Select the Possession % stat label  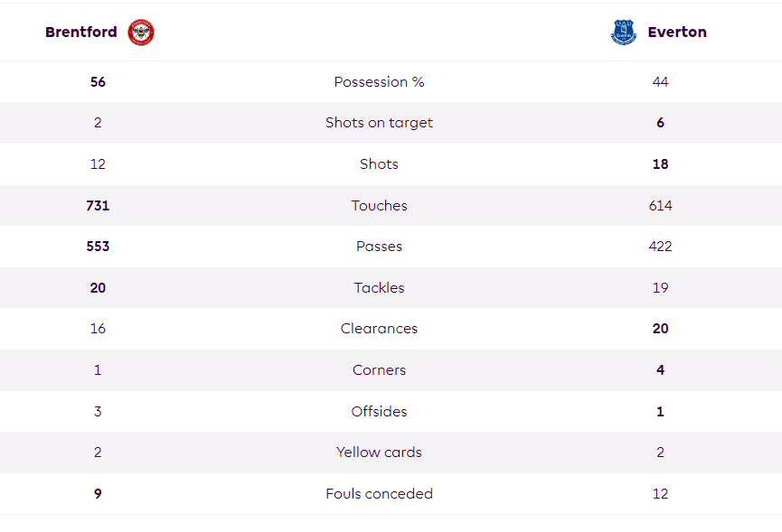pyautogui.click(x=379, y=81)
